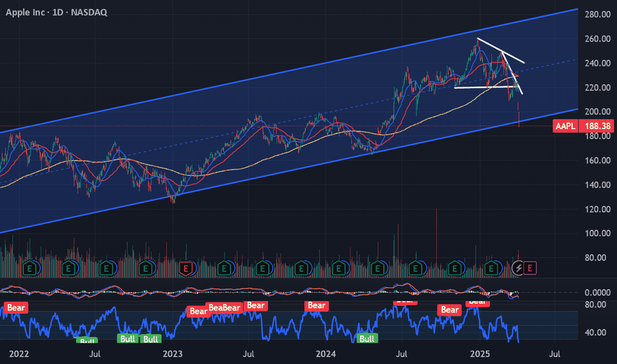Viewport: 617px width, 364px height.
Task: Click the 260.00 price scale label
Action: tap(597, 39)
